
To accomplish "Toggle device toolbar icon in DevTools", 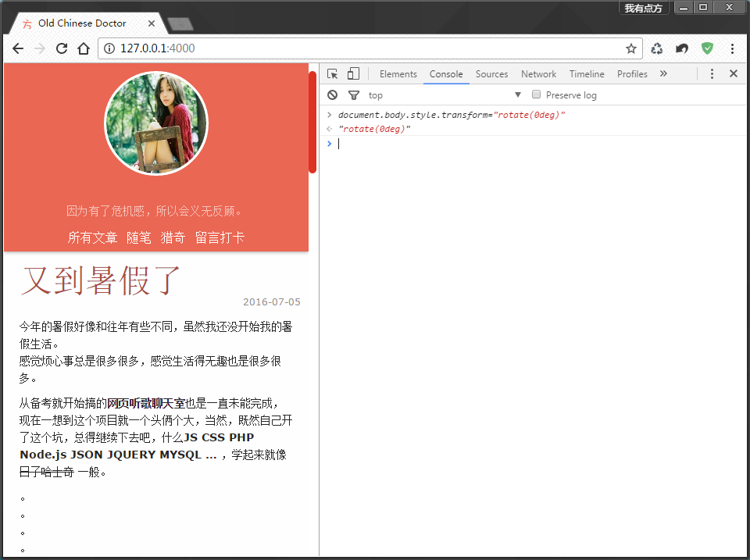I will pyautogui.click(x=353, y=74).
